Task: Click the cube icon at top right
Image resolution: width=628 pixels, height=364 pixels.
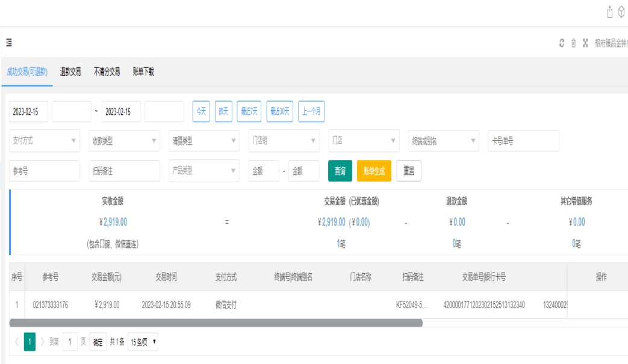Action: pyautogui.click(x=621, y=12)
